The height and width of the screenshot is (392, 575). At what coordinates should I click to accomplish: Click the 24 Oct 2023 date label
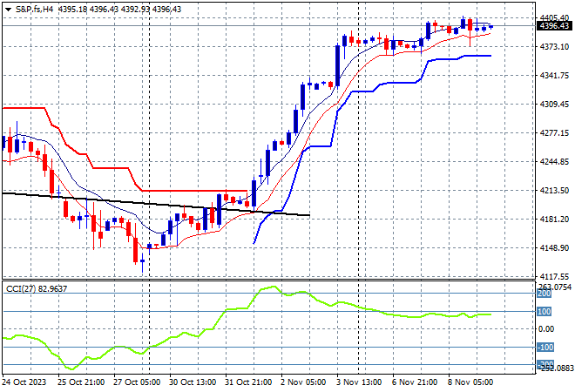tap(26, 382)
